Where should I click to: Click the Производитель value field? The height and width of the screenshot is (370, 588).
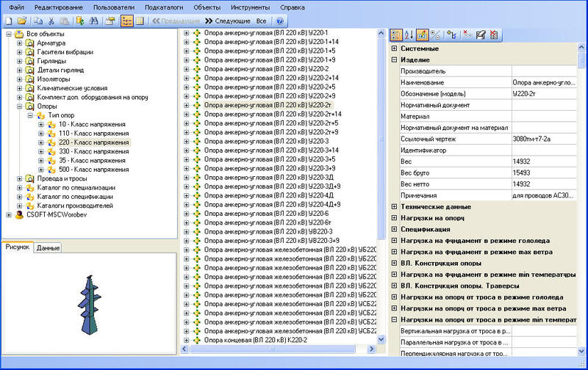point(544,70)
